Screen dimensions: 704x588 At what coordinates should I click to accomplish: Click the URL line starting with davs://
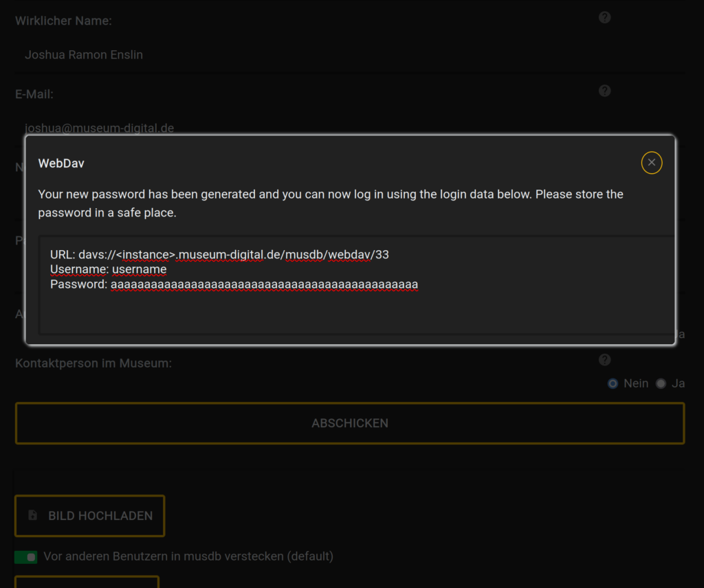tap(219, 254)
